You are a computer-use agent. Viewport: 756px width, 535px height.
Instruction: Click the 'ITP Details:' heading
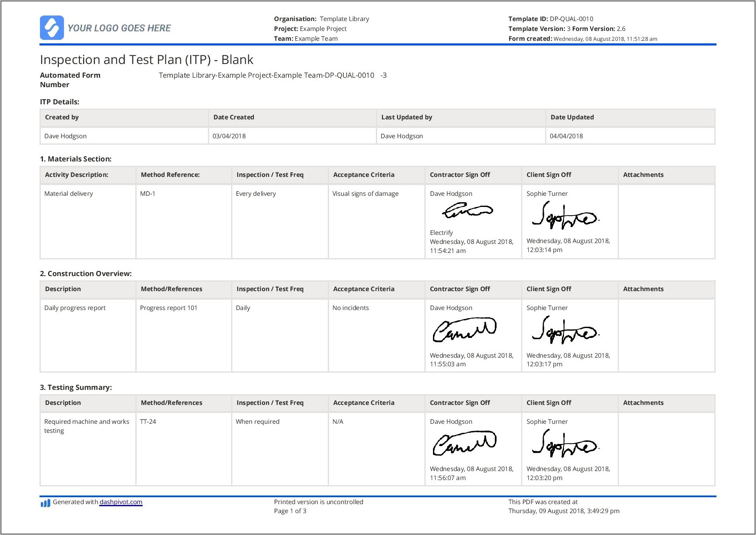[x=60, y=102]
